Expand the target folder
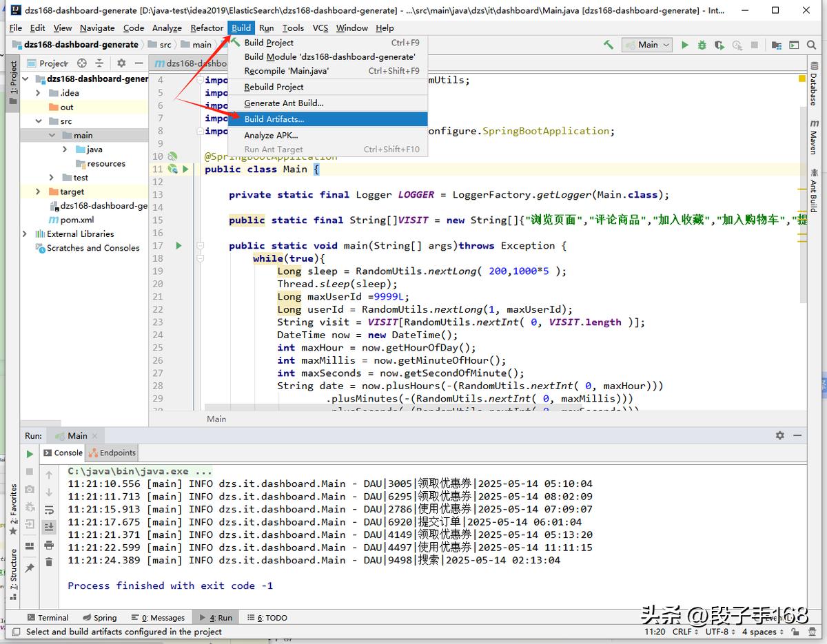827x644 pixels. click(38, 191)
